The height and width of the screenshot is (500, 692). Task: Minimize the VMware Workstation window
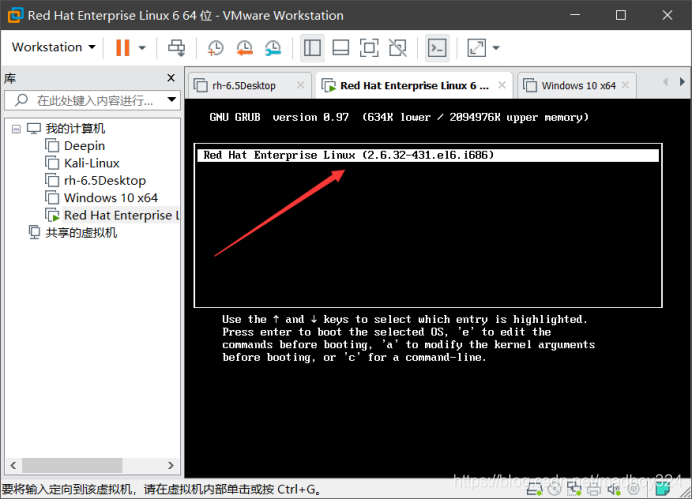coord(575,15)
